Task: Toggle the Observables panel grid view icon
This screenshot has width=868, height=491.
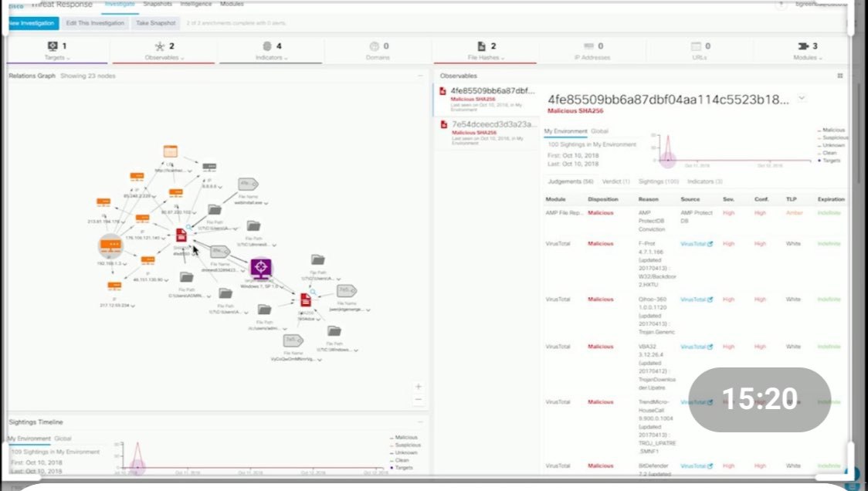Action: [x=839, y=76]
